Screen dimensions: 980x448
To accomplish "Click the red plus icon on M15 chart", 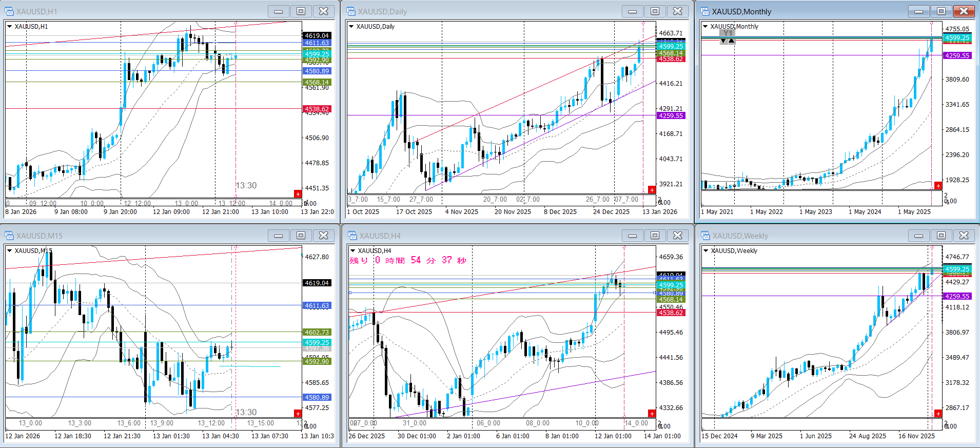I will coord(298,414).
